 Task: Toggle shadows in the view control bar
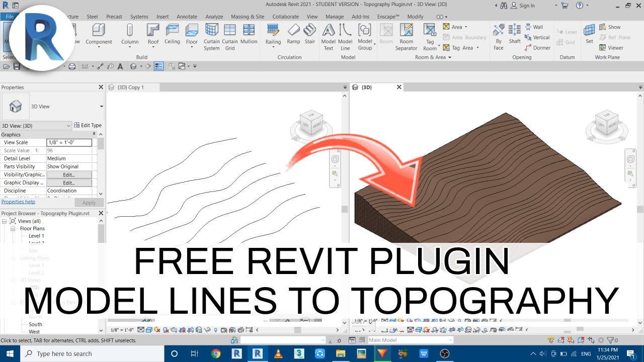165,329
